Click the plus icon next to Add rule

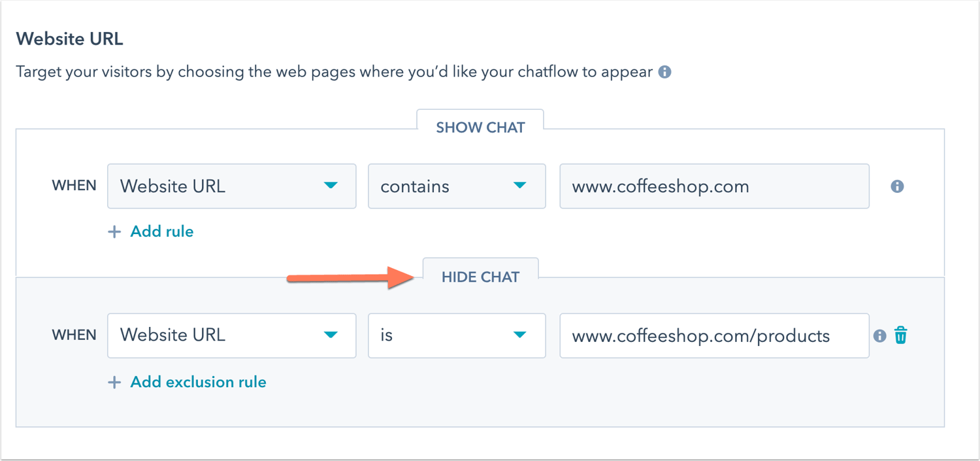point(114,231)
